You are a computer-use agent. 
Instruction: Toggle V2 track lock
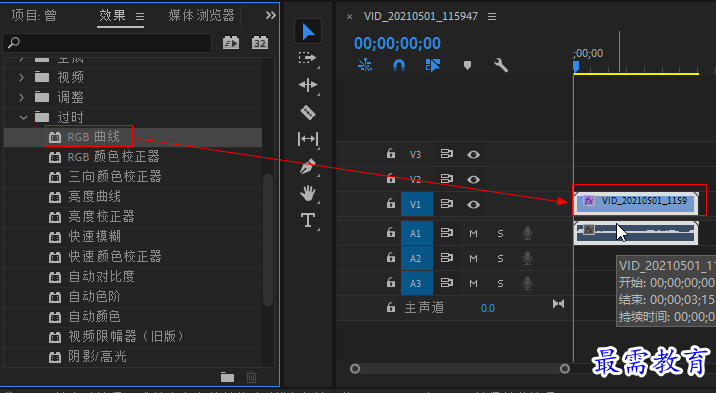pos(391,178)
